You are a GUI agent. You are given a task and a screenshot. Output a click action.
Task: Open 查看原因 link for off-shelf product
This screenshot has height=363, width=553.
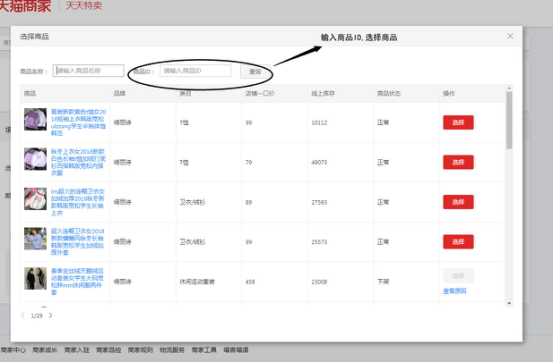[x=455, y=291]
